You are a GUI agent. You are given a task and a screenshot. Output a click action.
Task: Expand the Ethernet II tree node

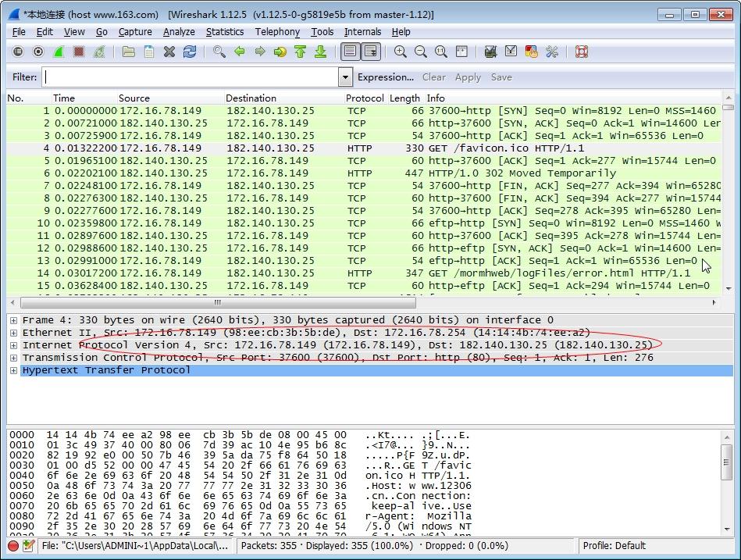[x=14, y=333]
